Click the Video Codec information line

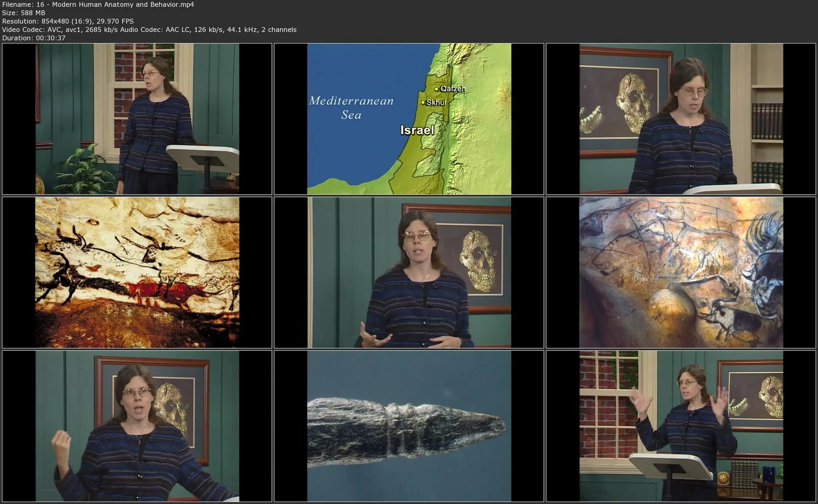(x=149, y=30)
